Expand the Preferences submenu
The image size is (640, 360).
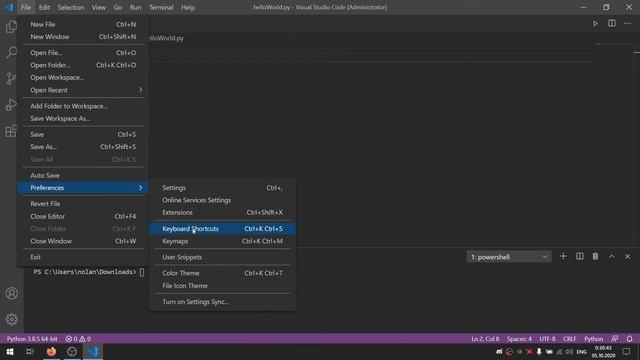83,188
